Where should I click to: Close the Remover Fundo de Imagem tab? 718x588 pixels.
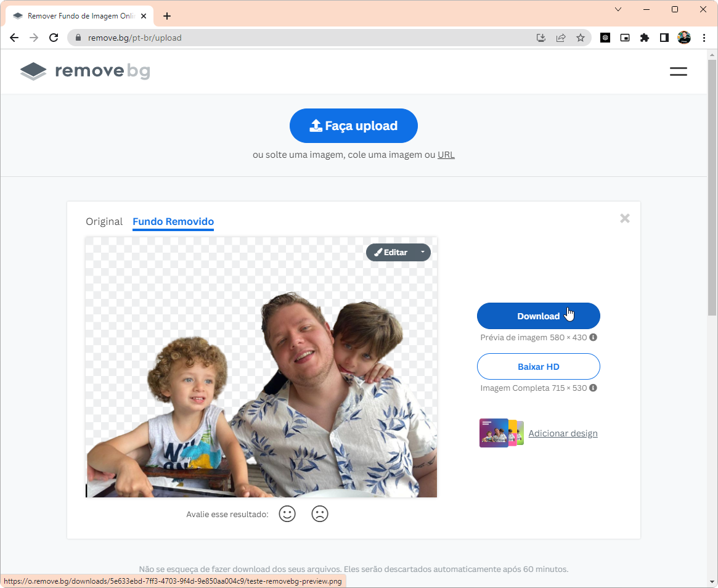click(144, 16)
